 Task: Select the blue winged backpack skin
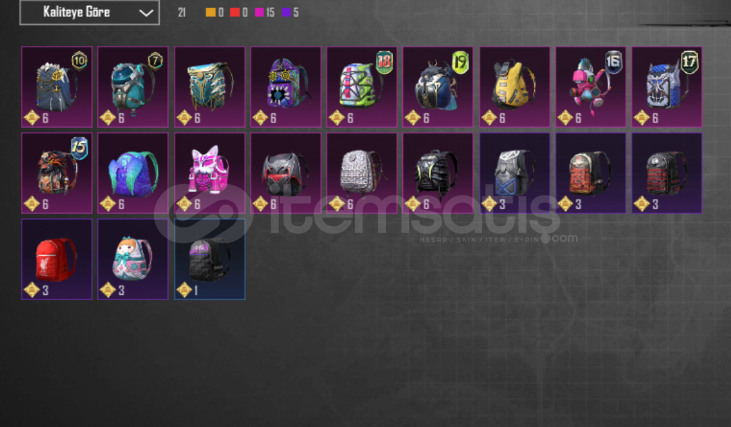133,173
